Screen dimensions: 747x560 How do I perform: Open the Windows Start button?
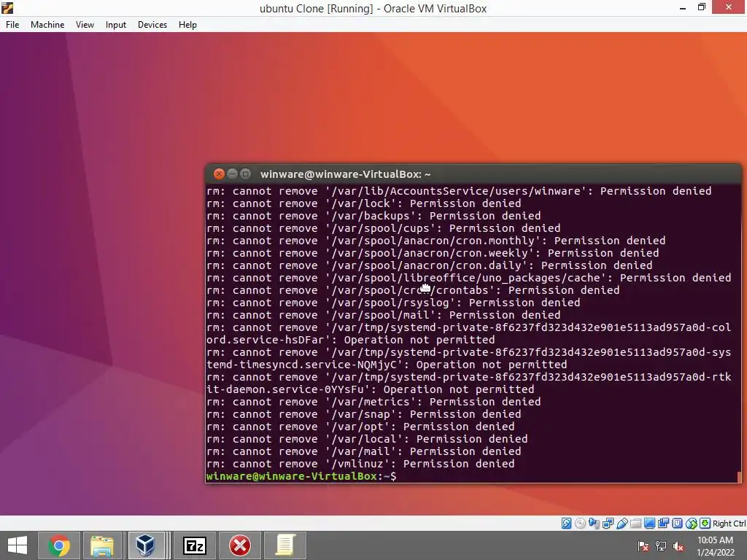click(x=18, y=545)
